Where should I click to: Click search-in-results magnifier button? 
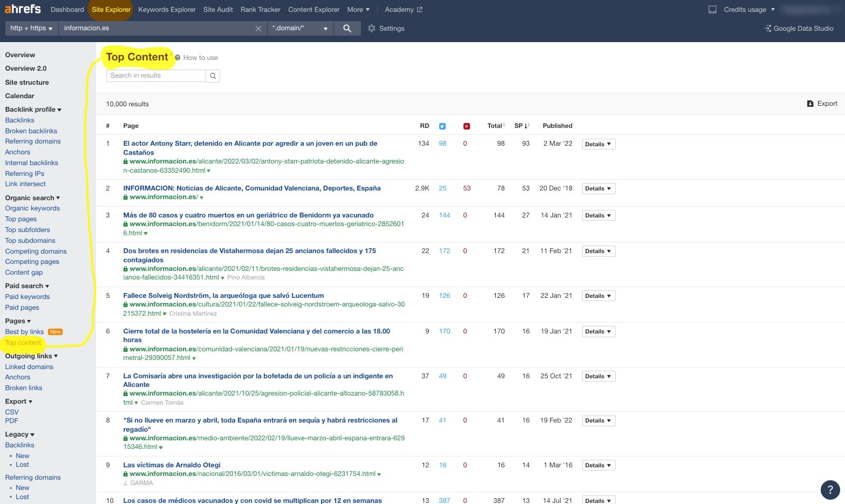click(x=213, y=76)
